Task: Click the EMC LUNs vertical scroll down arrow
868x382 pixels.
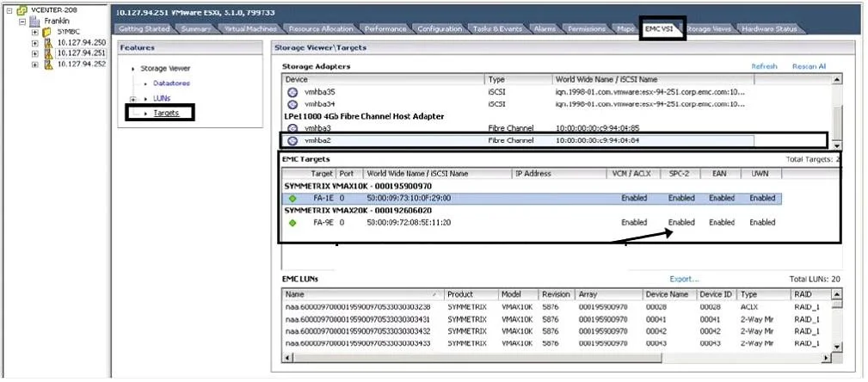Action: (x=836, y=347)
